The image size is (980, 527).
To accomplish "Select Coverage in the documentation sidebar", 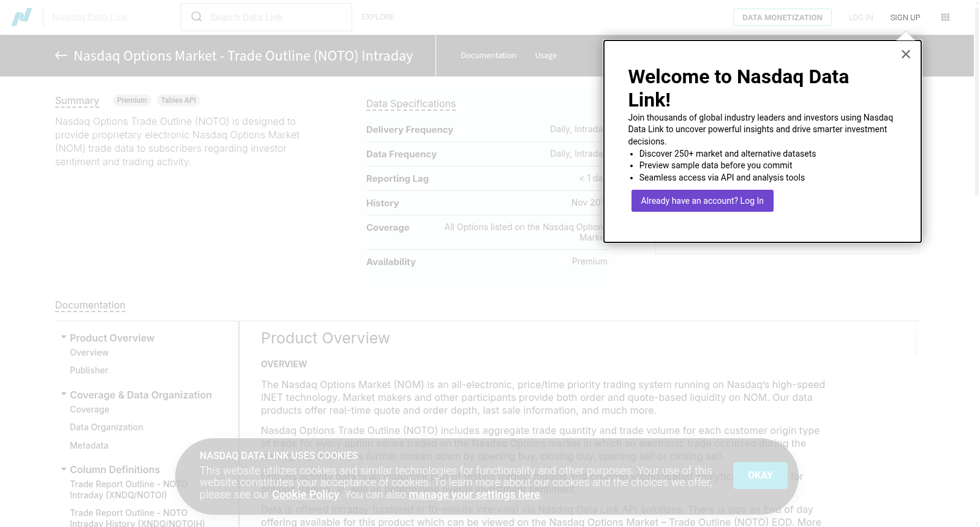I will click(89, 409).
